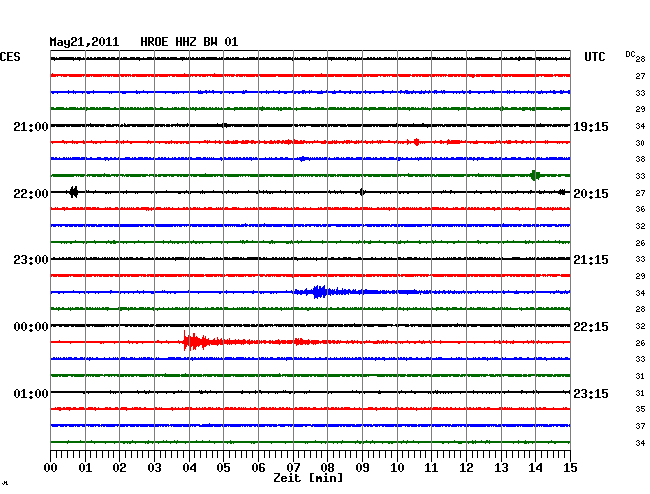Click the green signal burst near minute 14
The height and width of the screenshot is (494, 650).
point(535,175)
